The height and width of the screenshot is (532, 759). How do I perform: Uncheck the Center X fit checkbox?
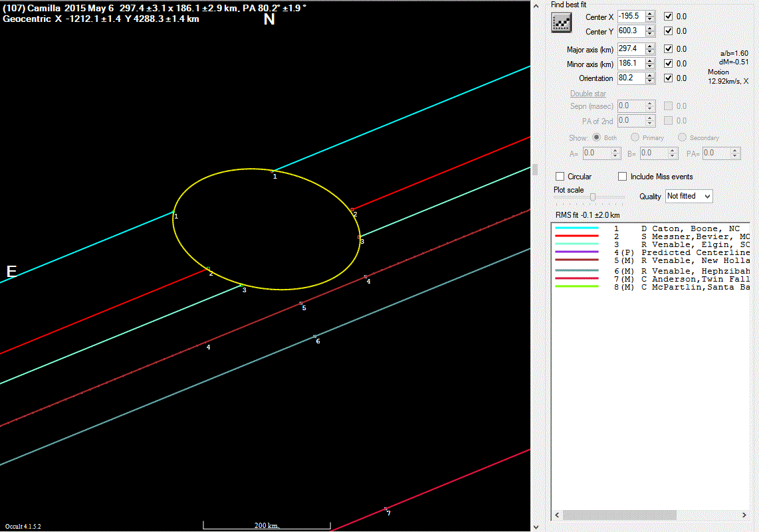(668, 17)
